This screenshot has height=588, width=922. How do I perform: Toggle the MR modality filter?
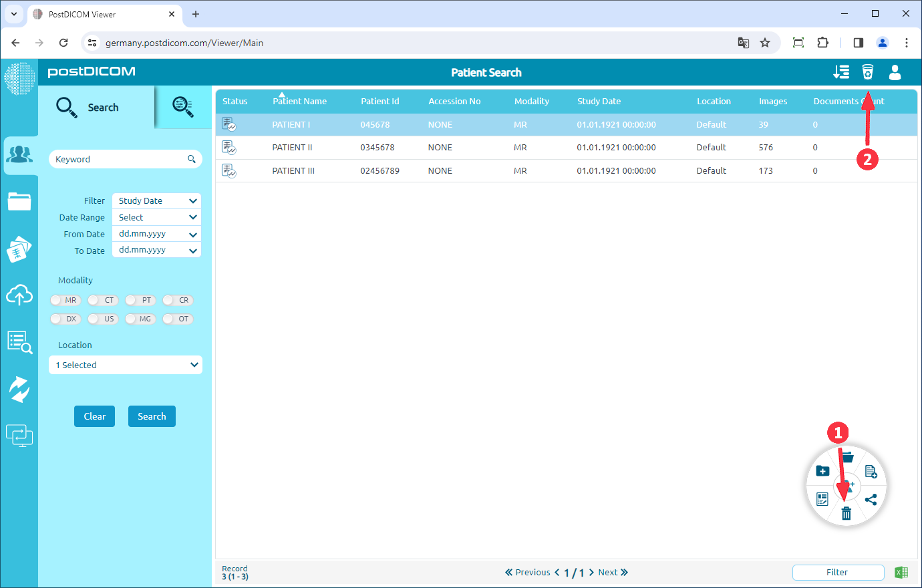pos(65,300)
